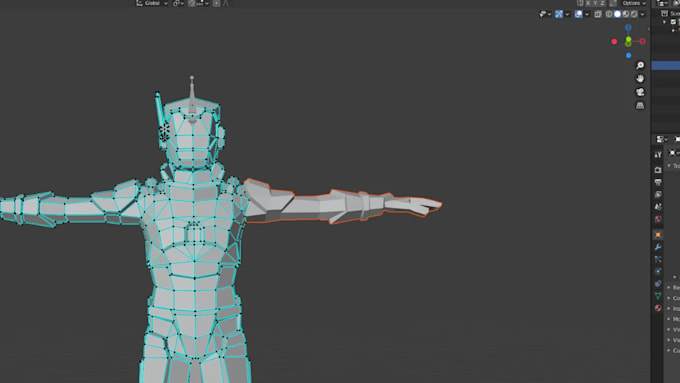Click the magnifier zoom view icon
The width and height of the screenshot is (680, 383).
(x=640, y=65)
